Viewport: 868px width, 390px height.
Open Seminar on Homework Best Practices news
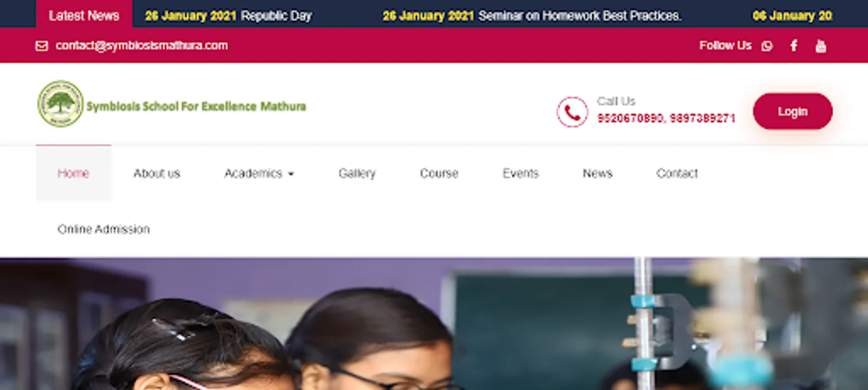click(x=580, y=16)
